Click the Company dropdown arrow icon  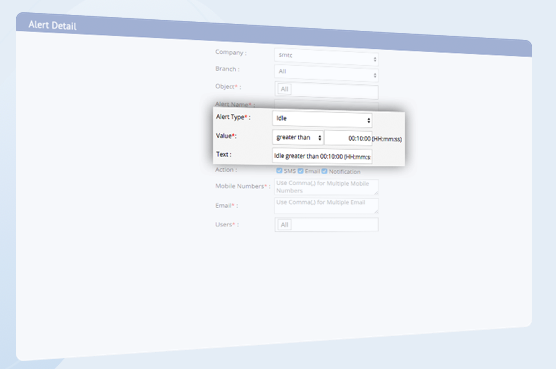(375, 60)
